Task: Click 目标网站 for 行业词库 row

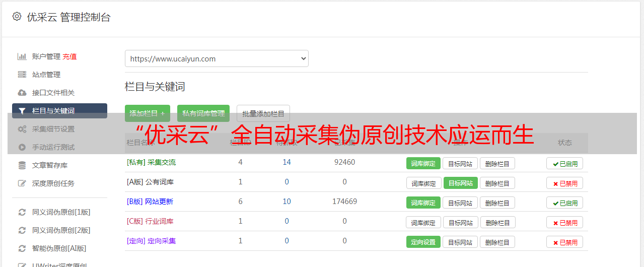Action: [461, 222]
